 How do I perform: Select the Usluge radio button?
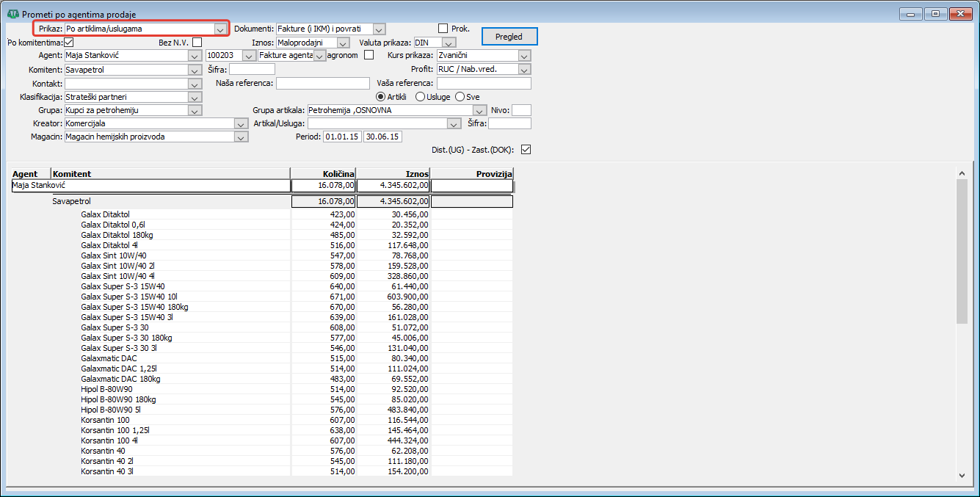pyautogui.click(x=420, y=96)
